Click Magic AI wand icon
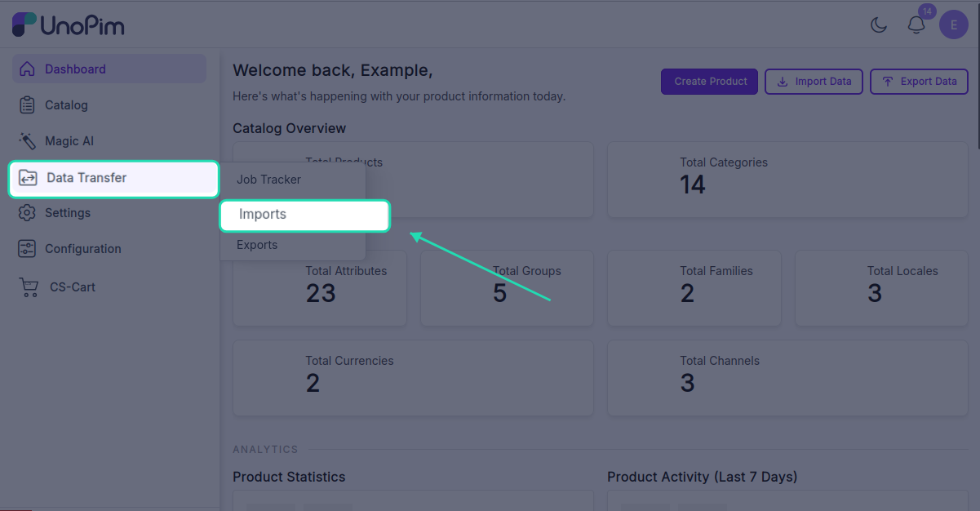The image size is (980, 511). 28,140
